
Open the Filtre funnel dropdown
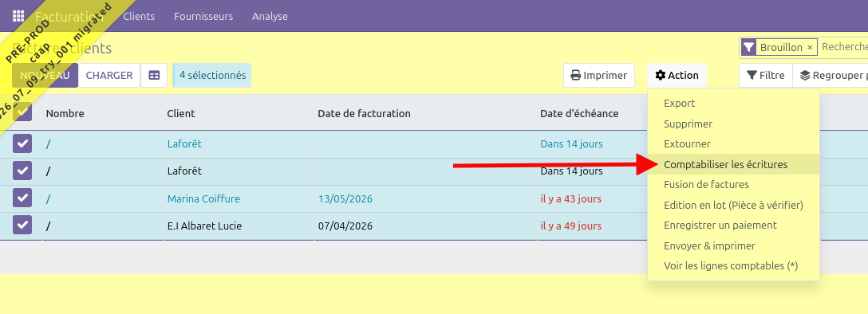tap(766, 75)
